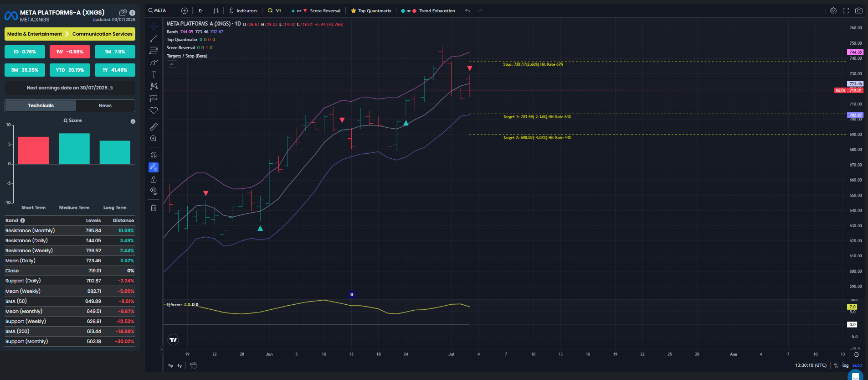Collapse the indicator legend with chevron
The image size is (868, 380).
[x=171, y=64]
